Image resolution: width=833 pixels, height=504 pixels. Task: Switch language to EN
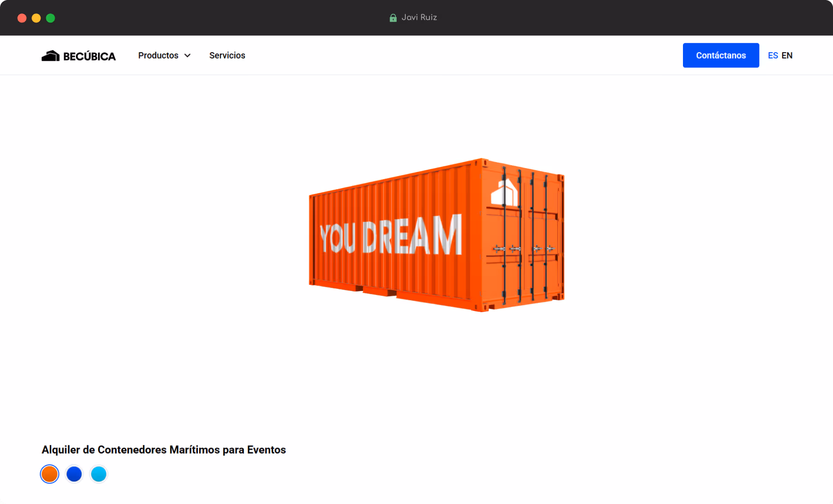click(x=787, y=56)
